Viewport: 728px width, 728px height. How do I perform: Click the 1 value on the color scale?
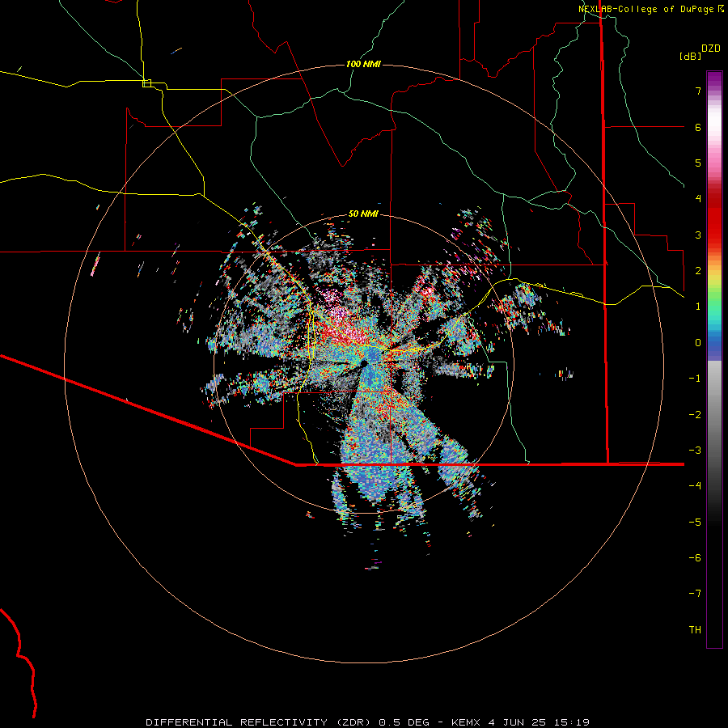click(698, 307)
